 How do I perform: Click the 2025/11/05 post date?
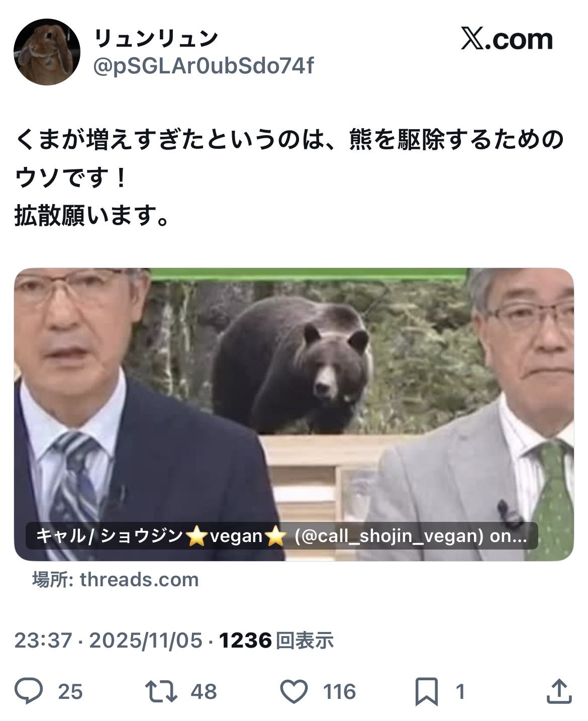click(146, 641)
